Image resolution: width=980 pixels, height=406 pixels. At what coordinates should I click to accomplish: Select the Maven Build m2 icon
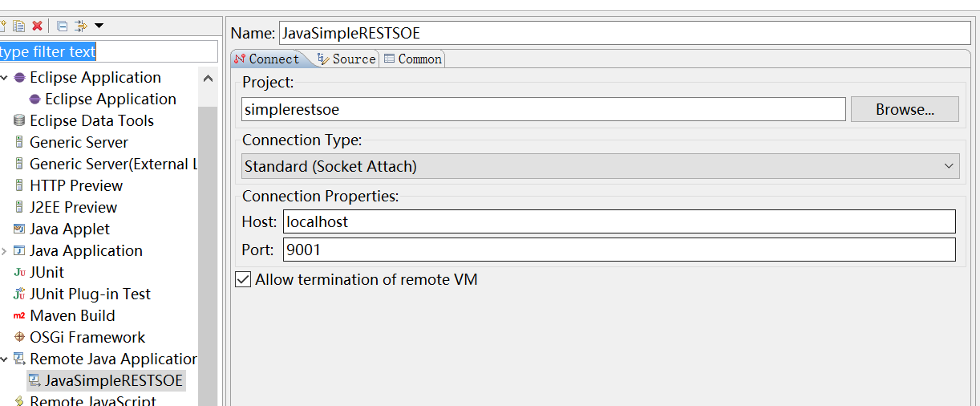point(19,315)
